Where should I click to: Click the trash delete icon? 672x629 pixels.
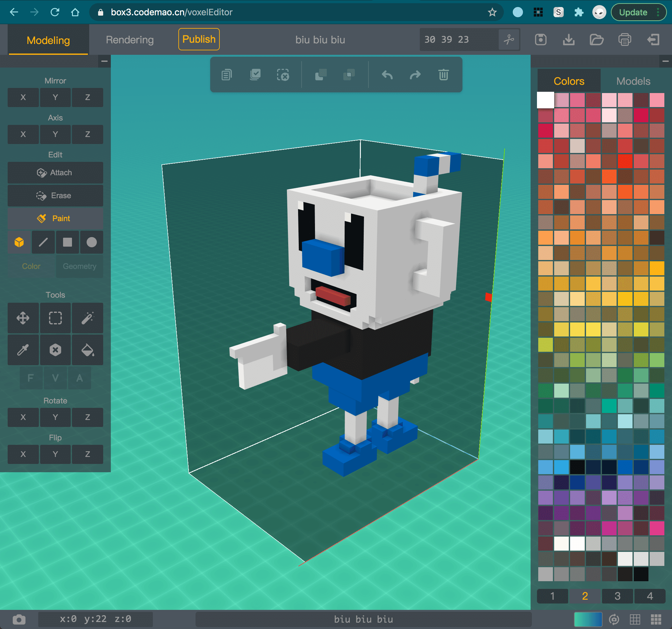pos(443,75)
